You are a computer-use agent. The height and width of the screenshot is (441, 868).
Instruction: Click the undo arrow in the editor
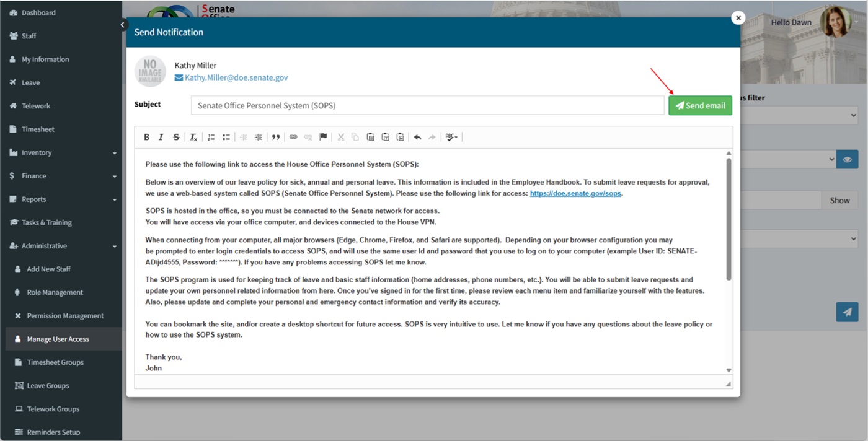tap(417, 137)
